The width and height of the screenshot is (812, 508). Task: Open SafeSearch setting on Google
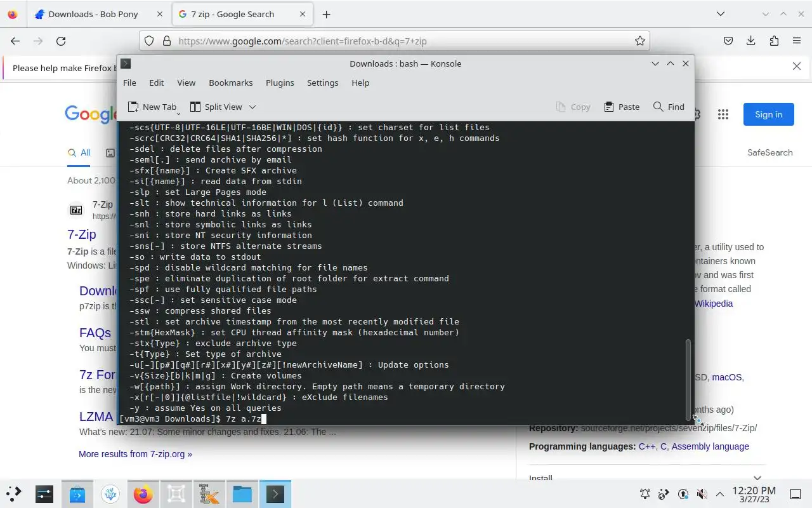[x=769, y=152]
